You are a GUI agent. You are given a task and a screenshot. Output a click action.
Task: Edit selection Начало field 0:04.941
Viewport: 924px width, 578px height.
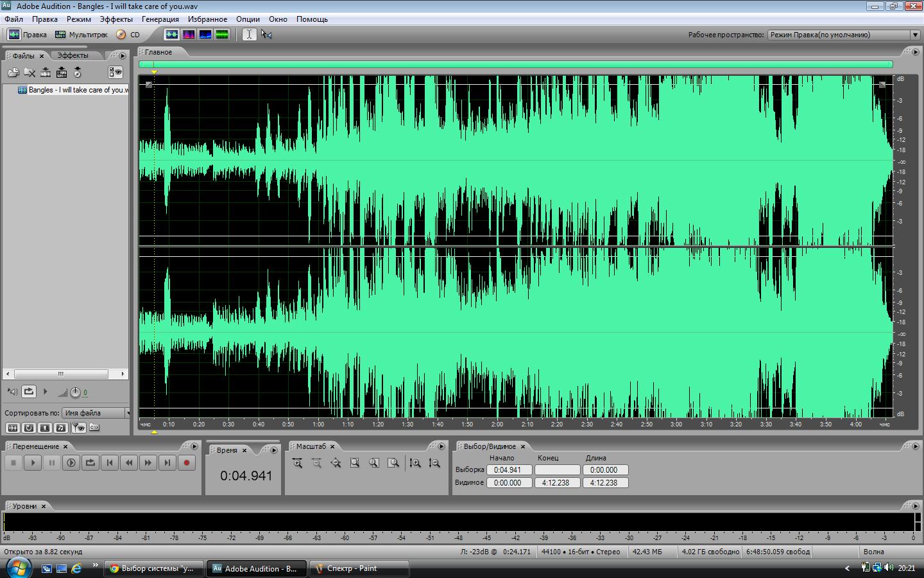[x=509, y=470]
